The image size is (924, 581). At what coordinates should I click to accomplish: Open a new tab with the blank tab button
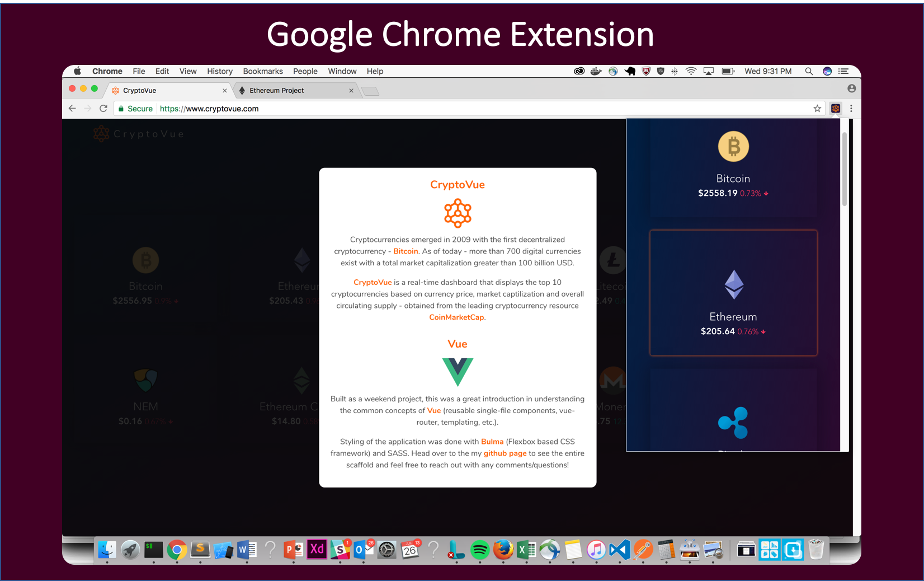click(x=370, y=91)
